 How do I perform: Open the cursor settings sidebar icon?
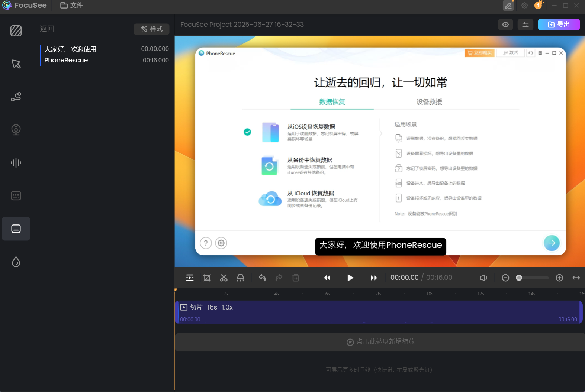[x=16, y=64]
